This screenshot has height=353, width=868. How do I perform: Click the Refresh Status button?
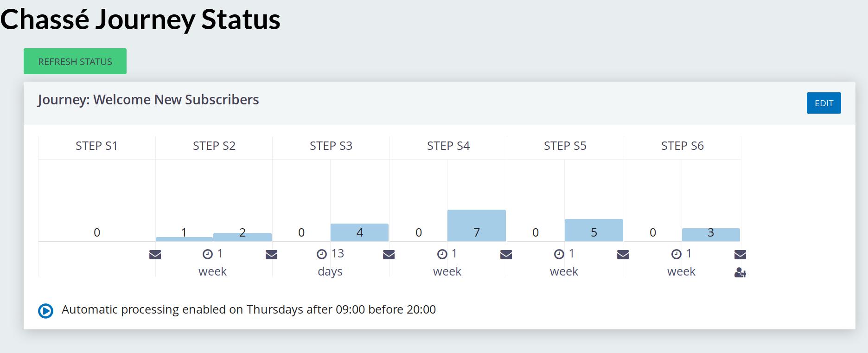pos(75,61)
